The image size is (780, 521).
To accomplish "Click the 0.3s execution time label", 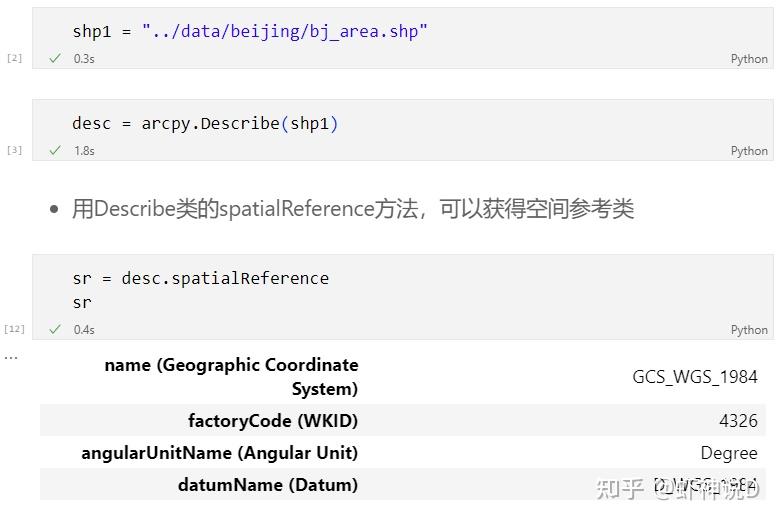I will [x=83, y=59].
